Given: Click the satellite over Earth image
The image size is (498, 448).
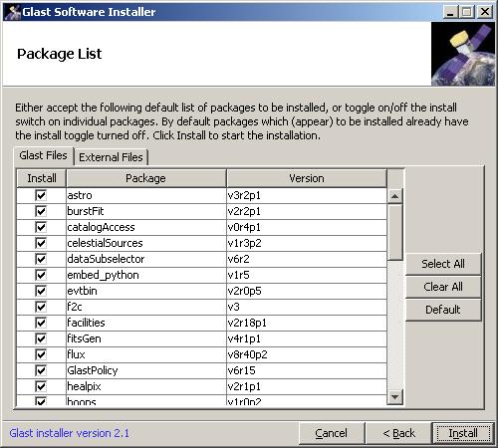Looking at the screenshot, I should (x=463, y=54).
